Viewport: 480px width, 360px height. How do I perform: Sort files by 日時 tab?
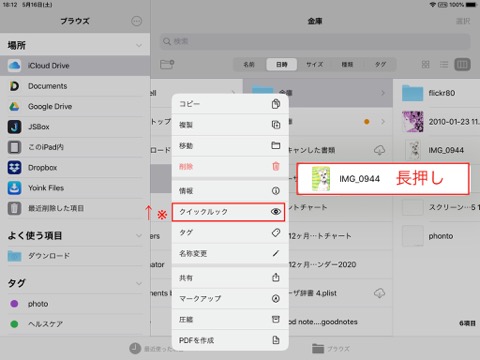click(x=282, y=64)
